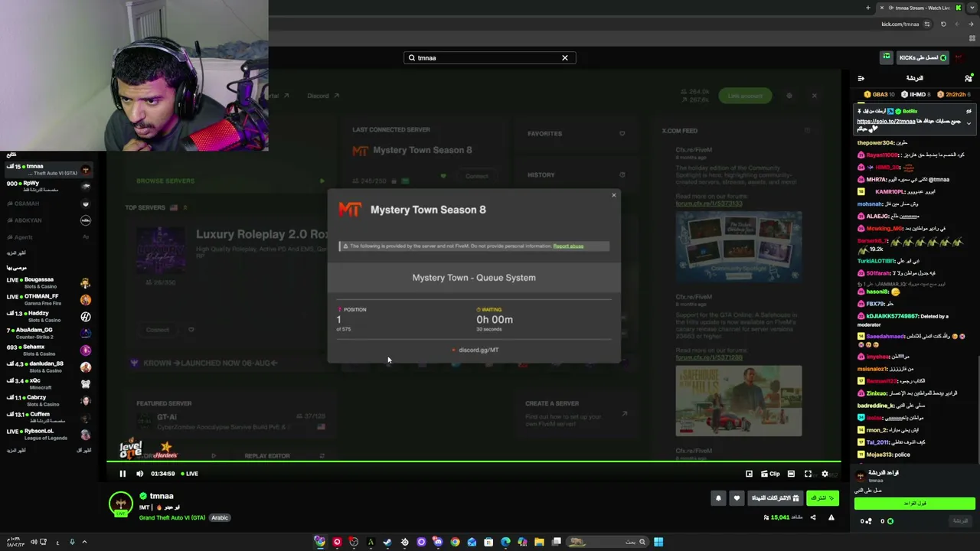980x551 pixels.
Task: Open Haddzy recommended channel
Action: click(47, 317)
